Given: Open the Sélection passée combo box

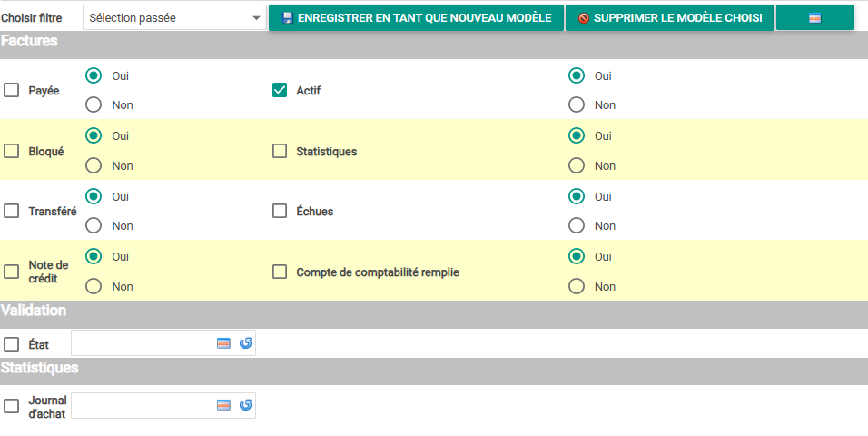Looking at the screenshot, I should click(174, 18).
